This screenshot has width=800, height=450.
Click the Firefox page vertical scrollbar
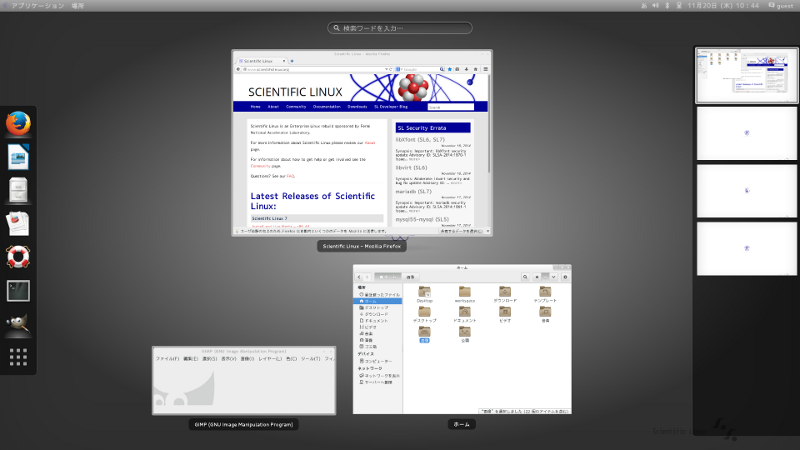(489, 125)
